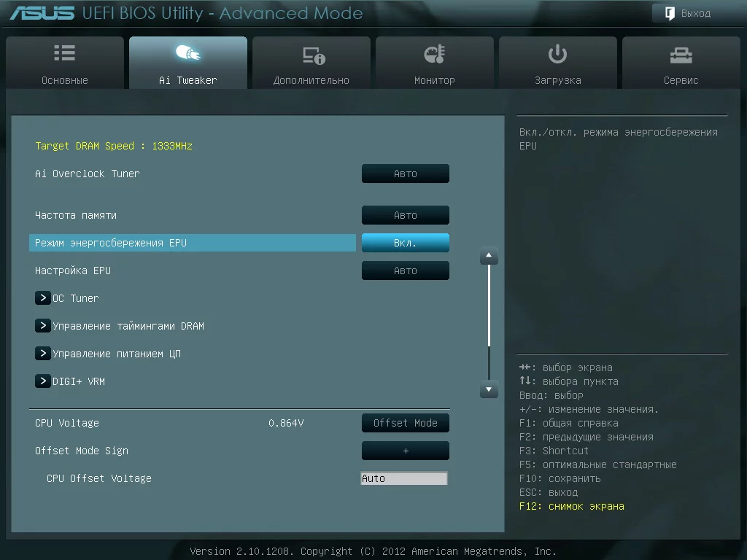Click the list icon on Основные tab

click(64, 52)
